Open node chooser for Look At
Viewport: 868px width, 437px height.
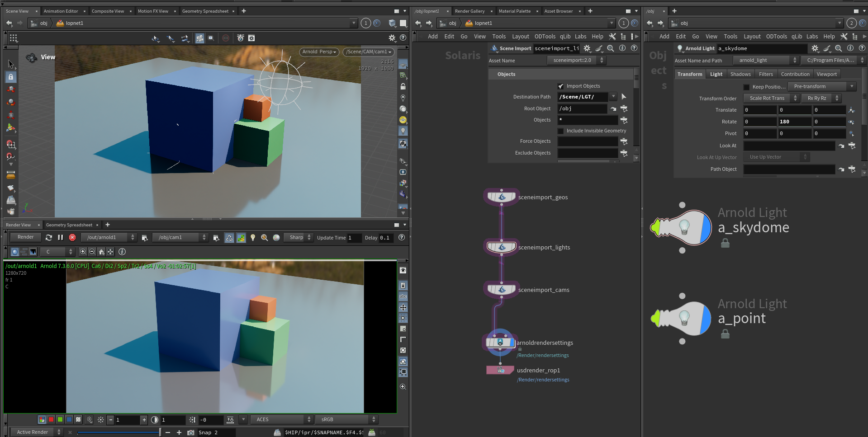pos(852,146)
